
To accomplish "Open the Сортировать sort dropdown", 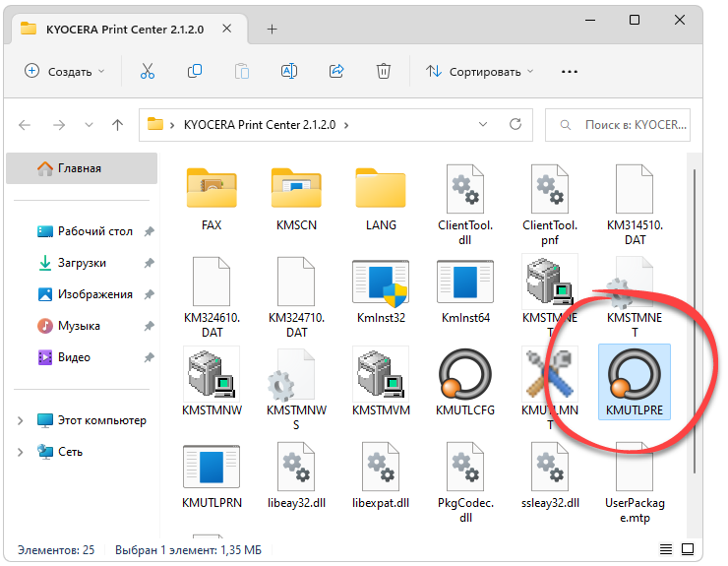I will click(x=479, y=71).
